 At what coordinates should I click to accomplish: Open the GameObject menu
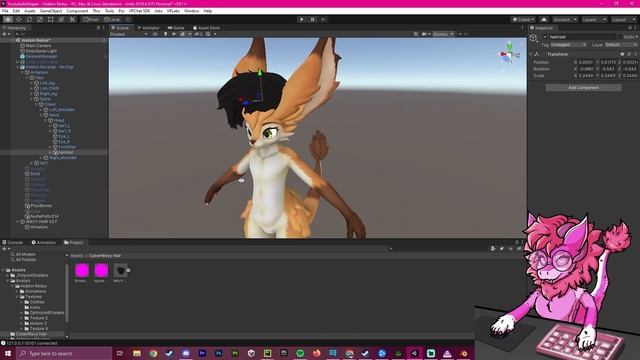tap(51, 11)
